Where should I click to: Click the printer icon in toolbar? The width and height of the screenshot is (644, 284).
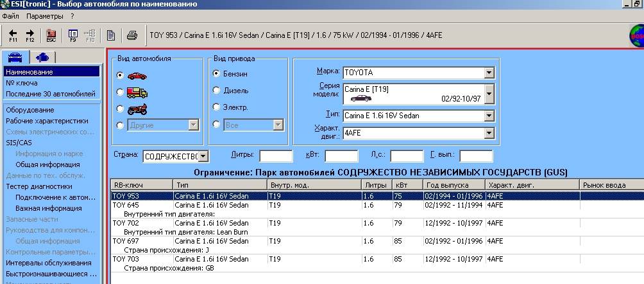click(x=131, y=35)
